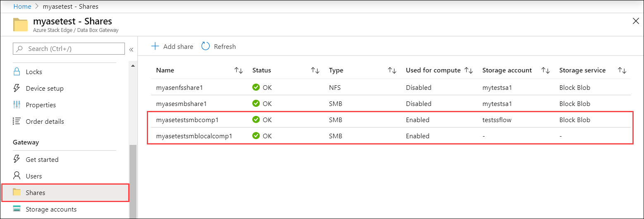644x219 pixels.
Task: Sort by Storage service column arrows
Action: click(x=622, y=70)
